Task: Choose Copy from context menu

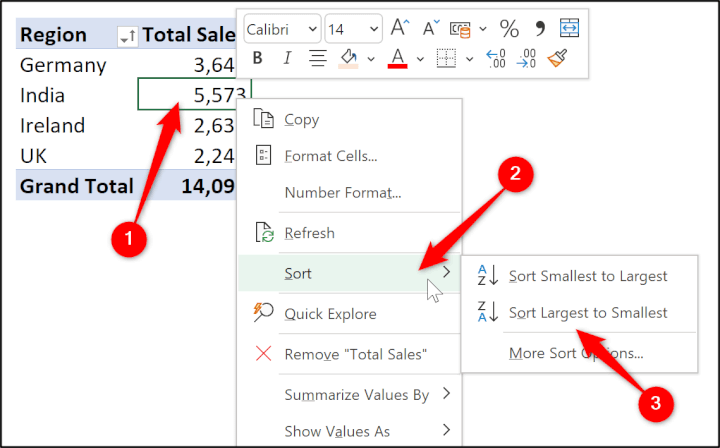Action: 349,119
